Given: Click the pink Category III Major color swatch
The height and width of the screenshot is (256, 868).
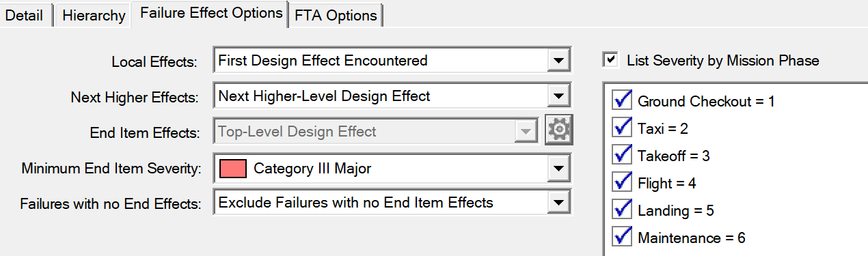Looking at the screenshot, I should [233, 168].
